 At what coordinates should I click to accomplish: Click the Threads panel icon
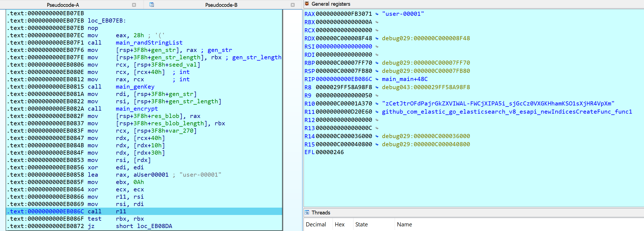307,212
